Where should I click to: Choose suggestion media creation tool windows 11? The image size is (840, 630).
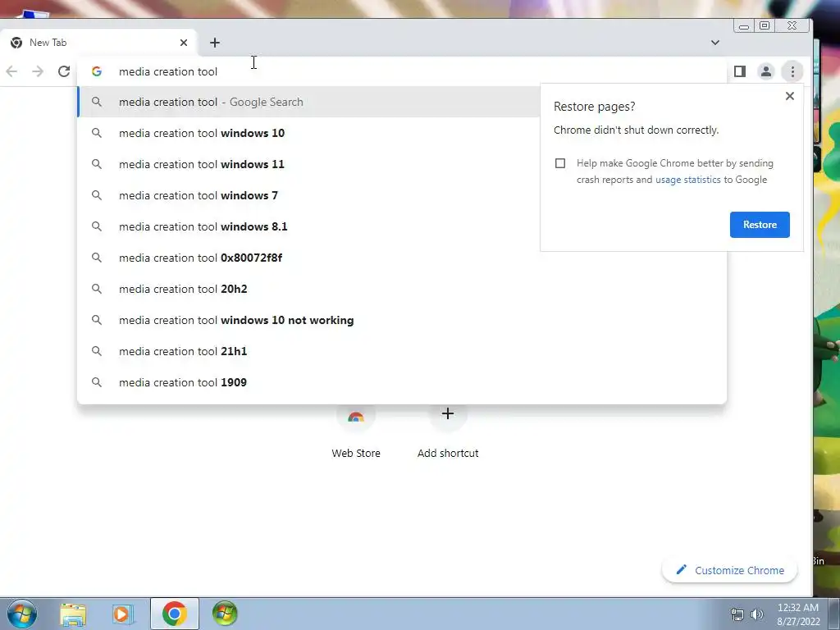point(308,164)
